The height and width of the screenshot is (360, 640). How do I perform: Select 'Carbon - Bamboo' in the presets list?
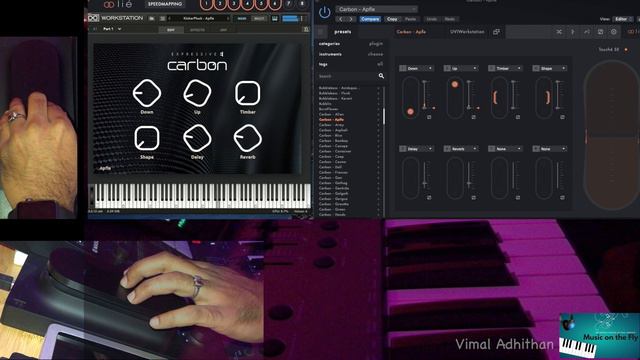(333, 141)
